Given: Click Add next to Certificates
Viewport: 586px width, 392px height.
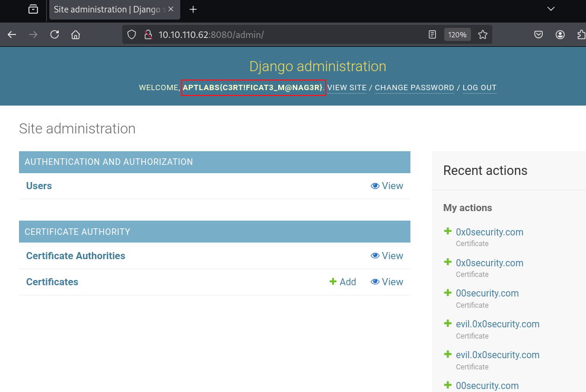Looking at the screenshot, I should (x=343, y=282).
